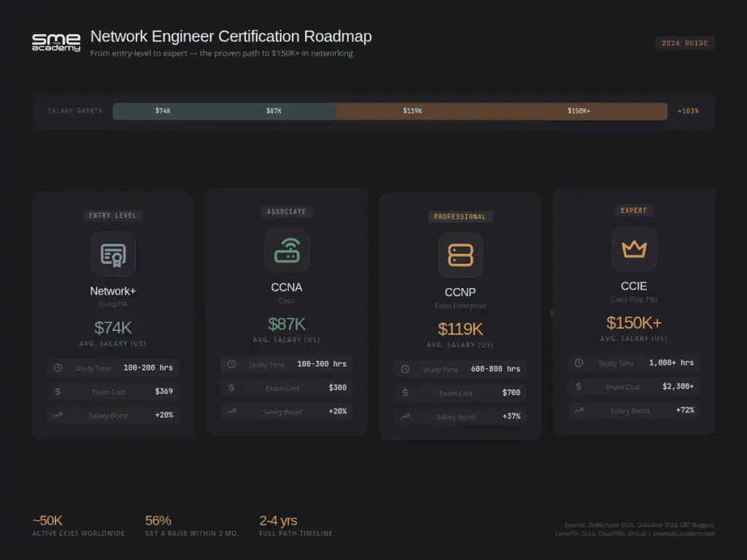Click the SME Academy logo
This screenshot has width=747, height=560.
pos(56,42)
